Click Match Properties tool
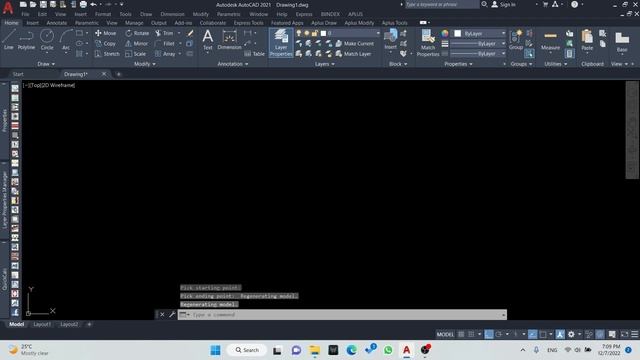640x360 pixels. click(x=428, y=42)
